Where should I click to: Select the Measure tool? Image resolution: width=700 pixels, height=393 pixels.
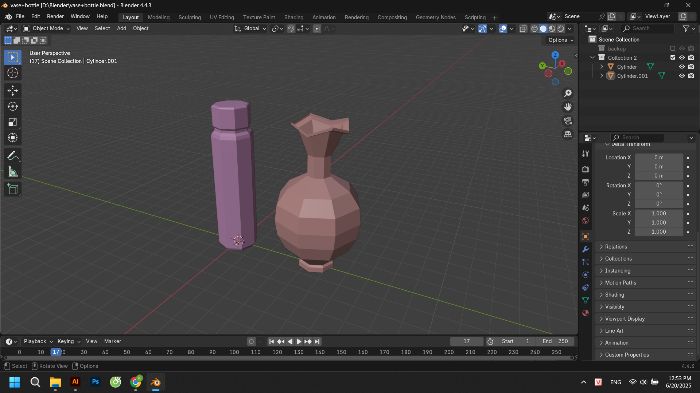pos(12,171)
